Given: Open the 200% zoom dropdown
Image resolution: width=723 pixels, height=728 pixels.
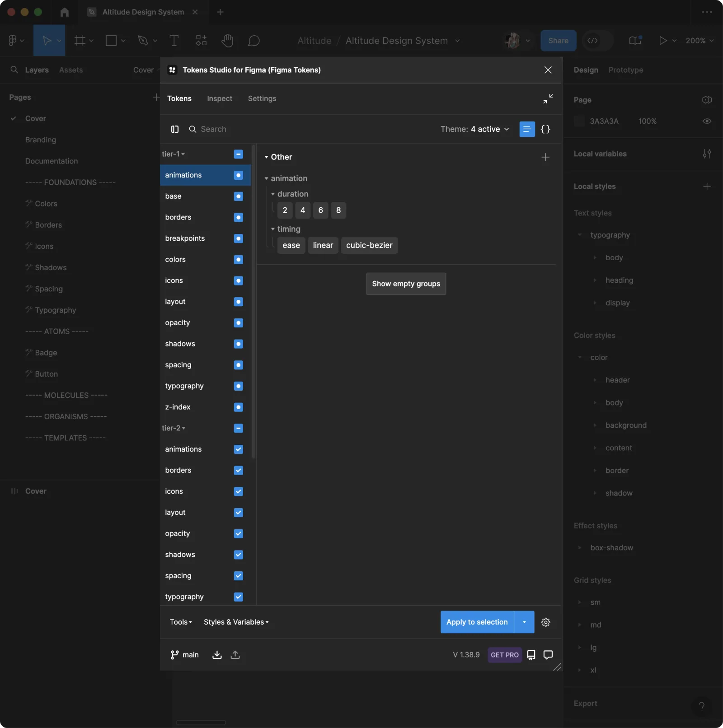Looking at the screenshot, I should pos(700,41).
